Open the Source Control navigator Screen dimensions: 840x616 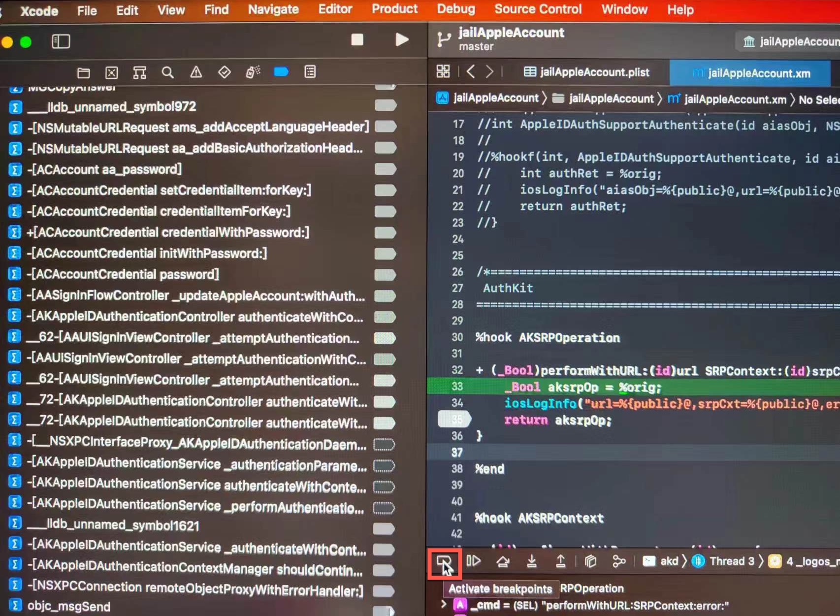coord(112,73)
